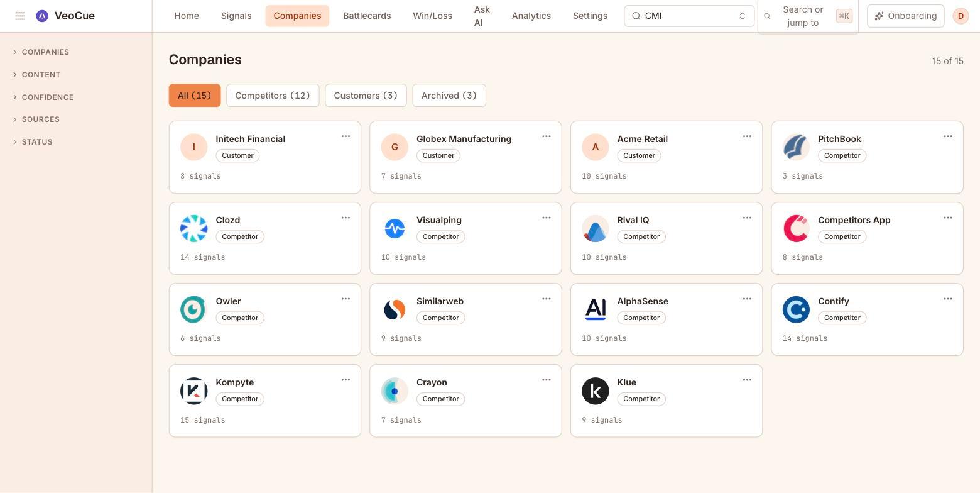Viewport: 980px width, 493px height.
Task: Click the PitchBook company logo
Action: coord(796,147)
